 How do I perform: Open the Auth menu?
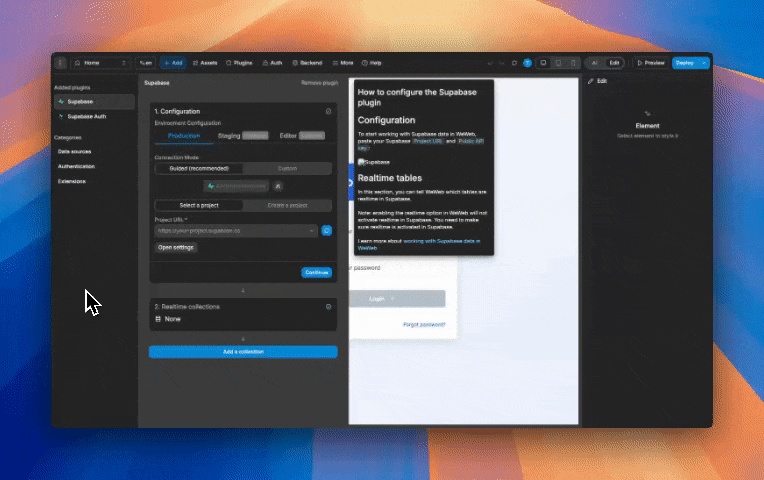point(272,63)
